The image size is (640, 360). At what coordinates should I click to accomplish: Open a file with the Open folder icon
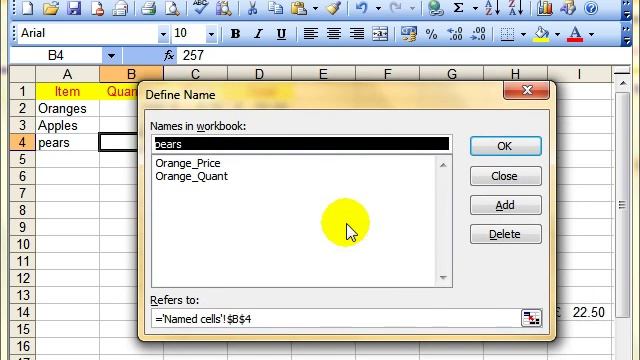click(x=51, y=8)
